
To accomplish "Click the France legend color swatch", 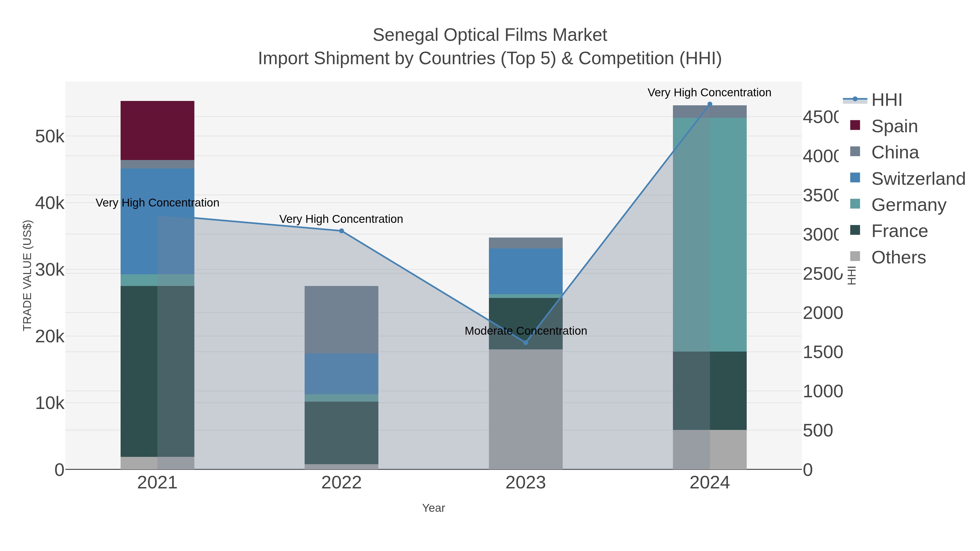I will (855, 230).
